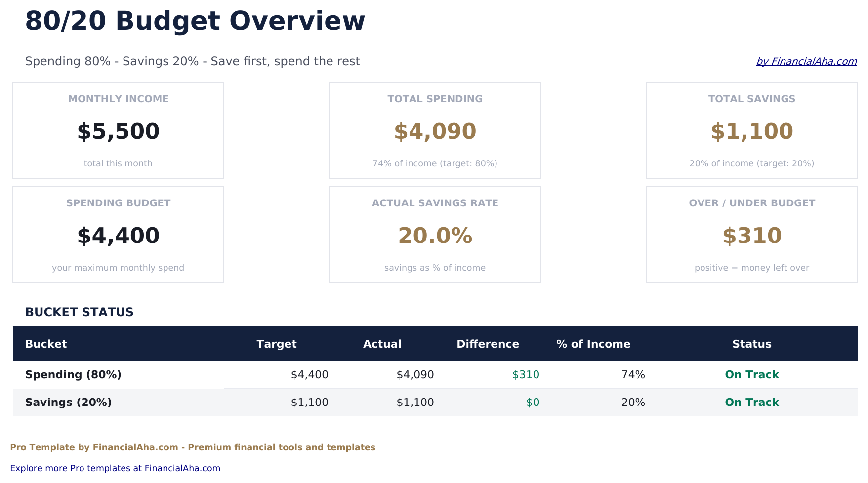Viewport: 868px width, 483px height.
Task: Click the On Track status for Spending
Action: pyautogui.click(x=751, y=374)
